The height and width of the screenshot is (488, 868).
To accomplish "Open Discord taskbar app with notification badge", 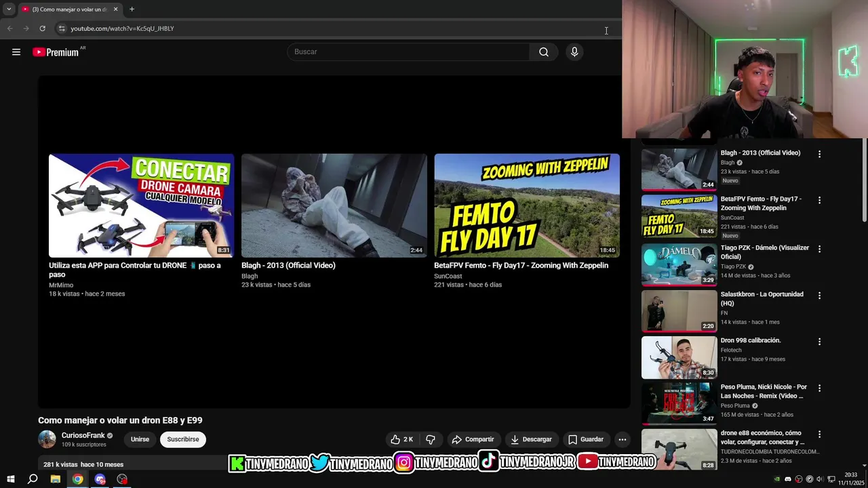I will (100, 479).
